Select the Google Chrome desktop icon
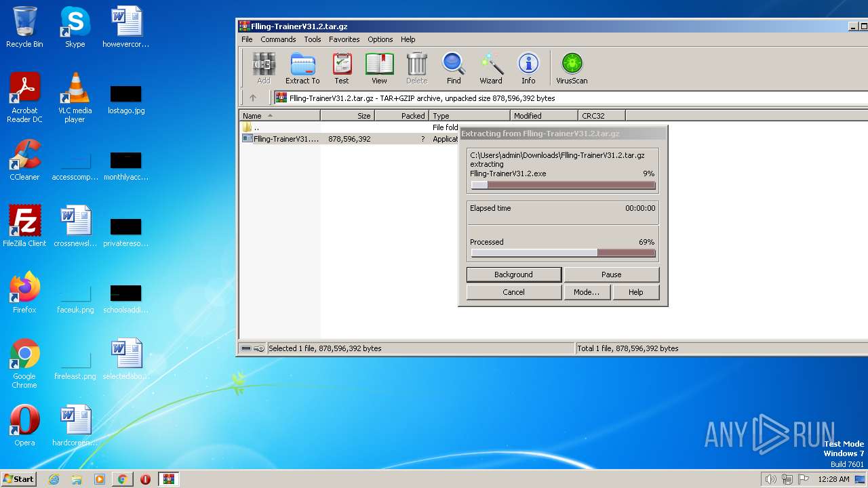This screenshot has width=868, height=488. [24, 364]
